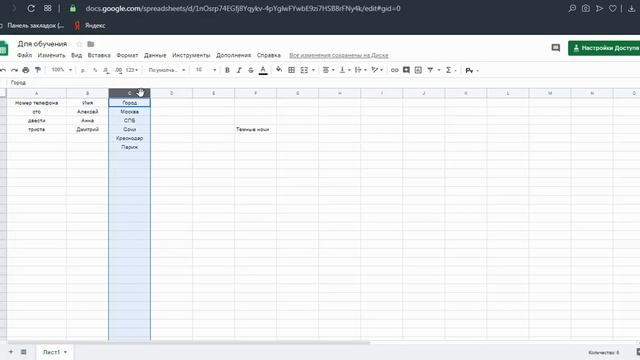Image resolution: width=640 pixels, height=360 pixels.
Task: Open the Изменить menu
Action: coord(51,55)
